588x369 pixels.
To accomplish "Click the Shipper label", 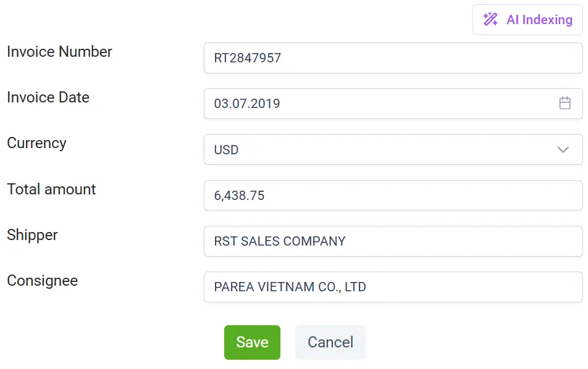I will [x=32, y=235].
